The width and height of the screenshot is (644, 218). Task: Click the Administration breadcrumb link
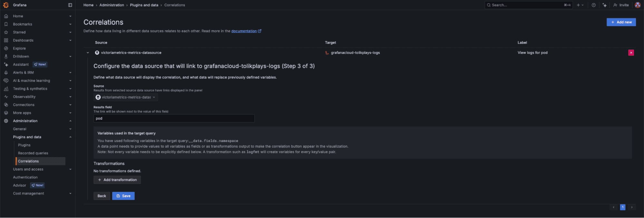pos(112,5)
